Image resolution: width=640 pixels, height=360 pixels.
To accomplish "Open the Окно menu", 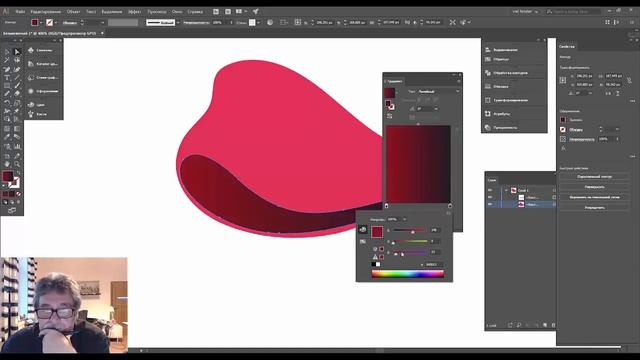I will (x=177, y=12).
